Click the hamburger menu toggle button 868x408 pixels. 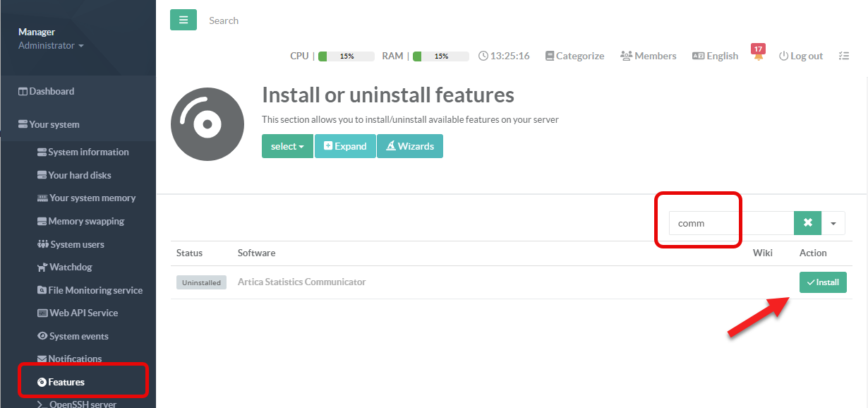pyautogui.click(x=183, y=20)
